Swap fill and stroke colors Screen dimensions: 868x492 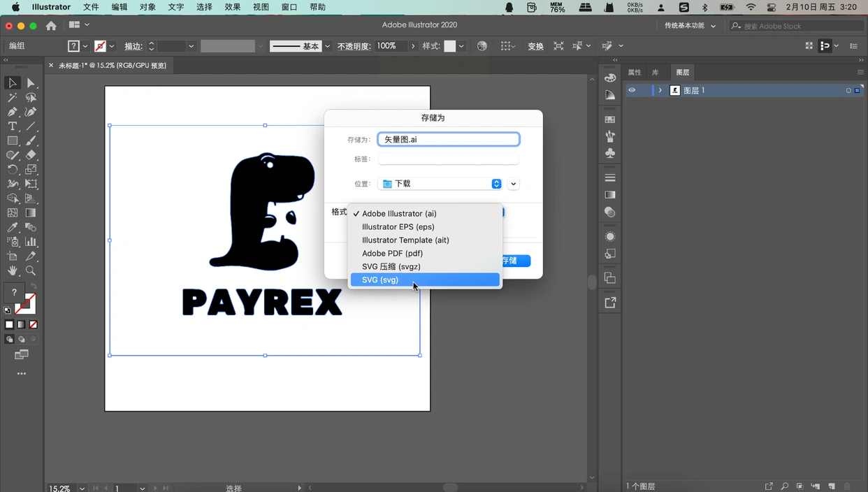click(34, 287)
